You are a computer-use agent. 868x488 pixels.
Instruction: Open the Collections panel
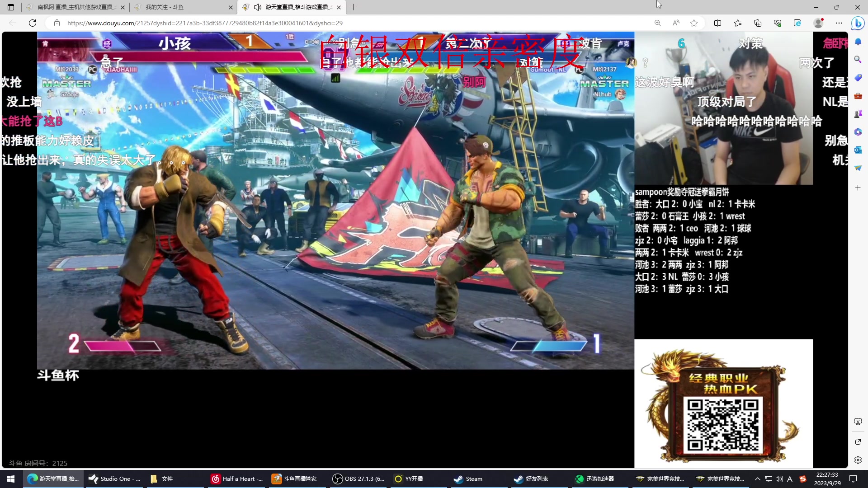click(758, 23)
